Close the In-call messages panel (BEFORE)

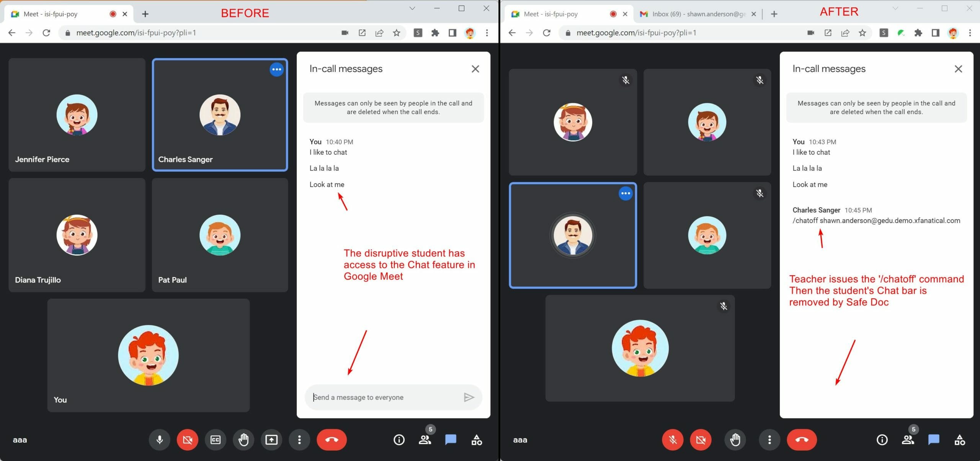(475, 68)
